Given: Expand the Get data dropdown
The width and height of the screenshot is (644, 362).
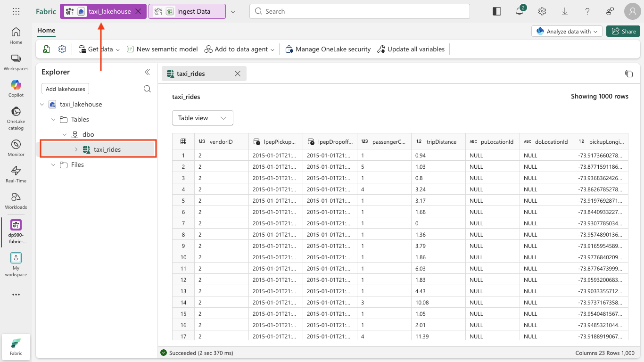Looking at the screenshot, I should coord(99,49).
